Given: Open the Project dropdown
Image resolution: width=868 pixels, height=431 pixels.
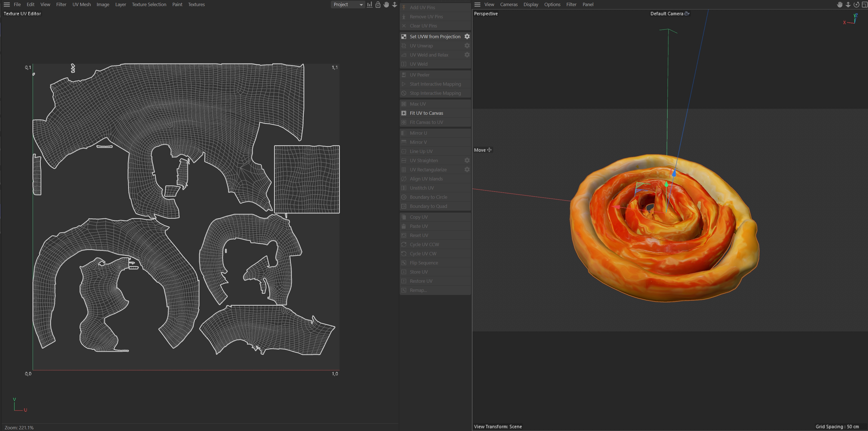Looking at the screenshot, I should pos(347,4).
